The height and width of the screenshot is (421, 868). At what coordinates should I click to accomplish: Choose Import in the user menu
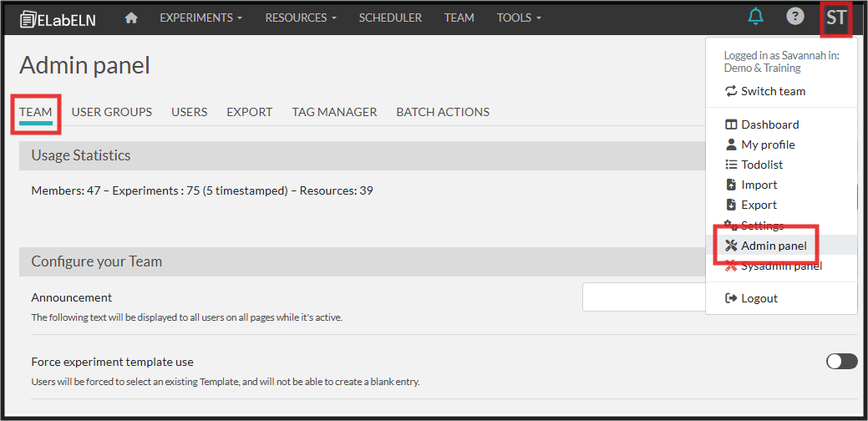(x=759, y=185)
